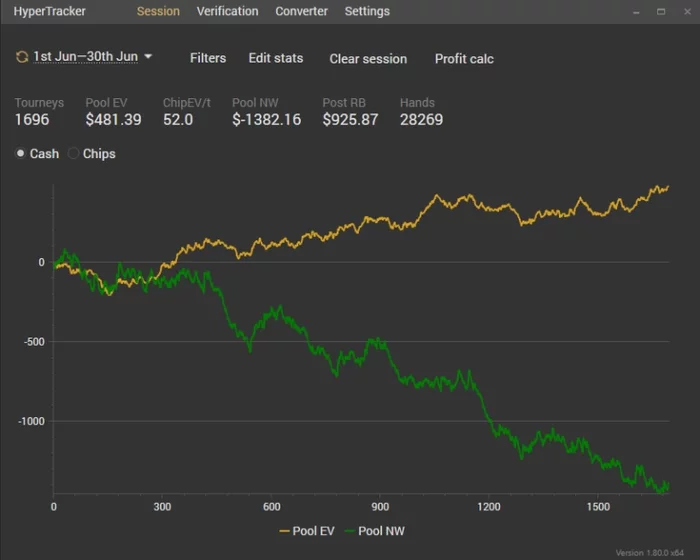Click the green Pool NW legend swatch
The height and width of the screenshot is (560, 700).
point(349,531)
